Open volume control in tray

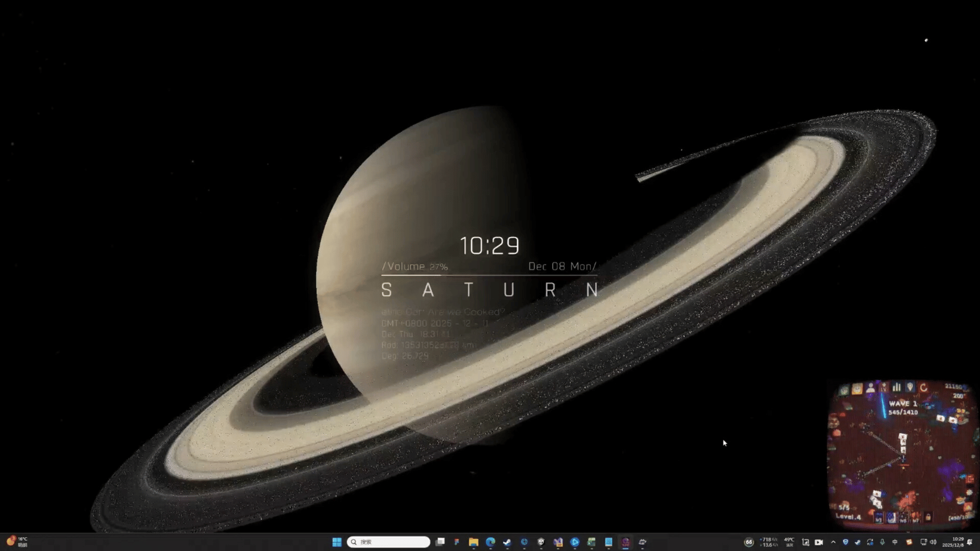point(933,542)
